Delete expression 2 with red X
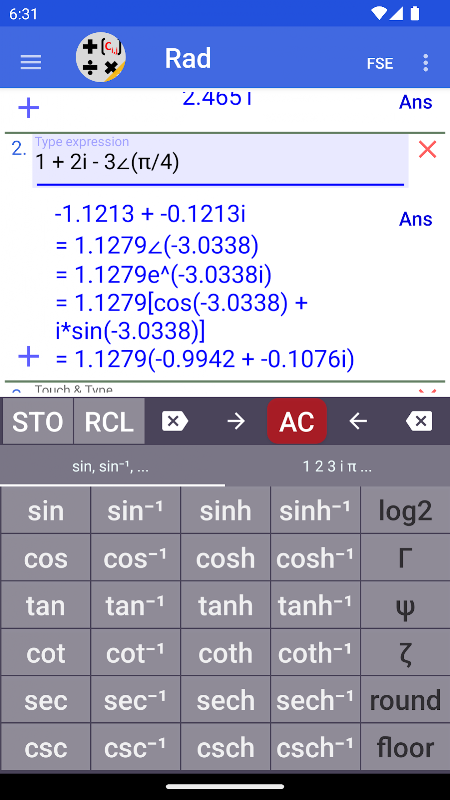The image size is (450, 800). coord(428,149)
